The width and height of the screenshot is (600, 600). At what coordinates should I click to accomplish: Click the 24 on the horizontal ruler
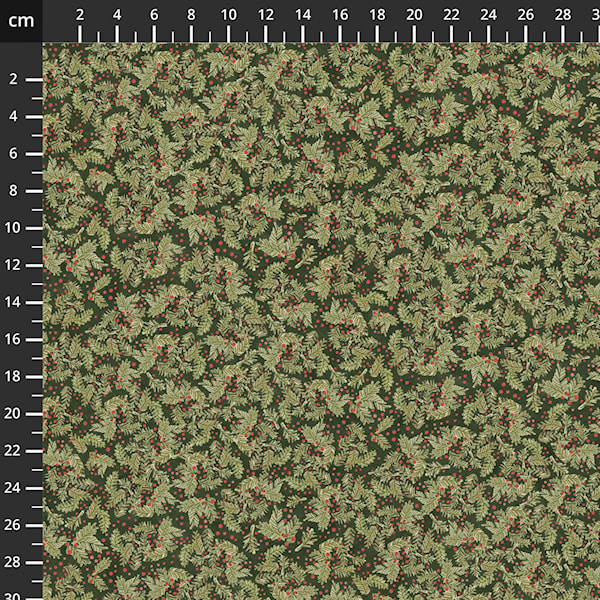[x=488, y=15]
